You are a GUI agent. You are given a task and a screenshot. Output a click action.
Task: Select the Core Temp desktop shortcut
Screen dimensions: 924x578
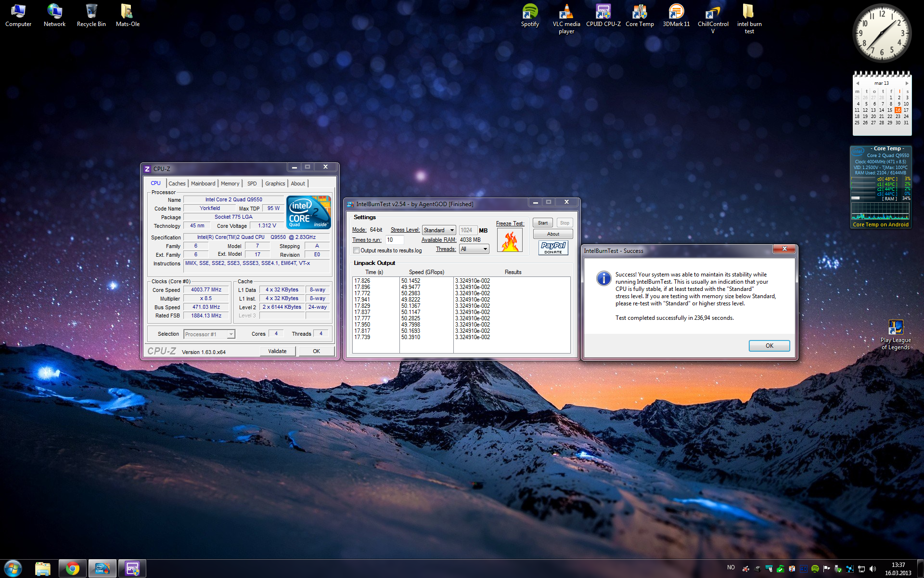click(640, 15)
